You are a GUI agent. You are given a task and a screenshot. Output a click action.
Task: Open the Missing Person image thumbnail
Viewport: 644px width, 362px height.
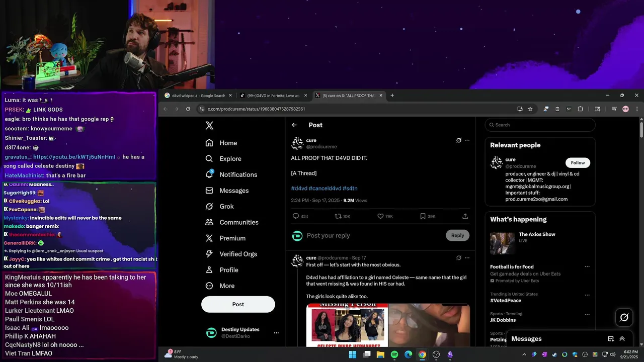(347, 325)
